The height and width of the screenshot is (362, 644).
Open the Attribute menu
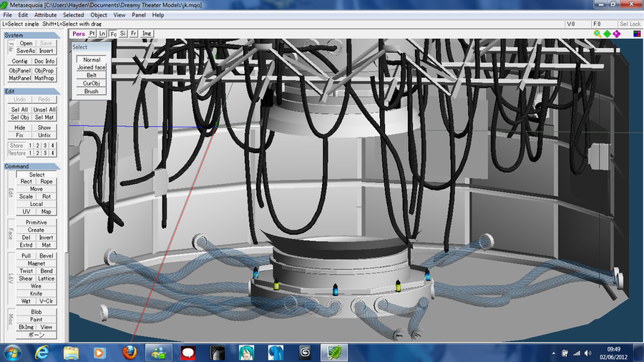click(46, 15)
